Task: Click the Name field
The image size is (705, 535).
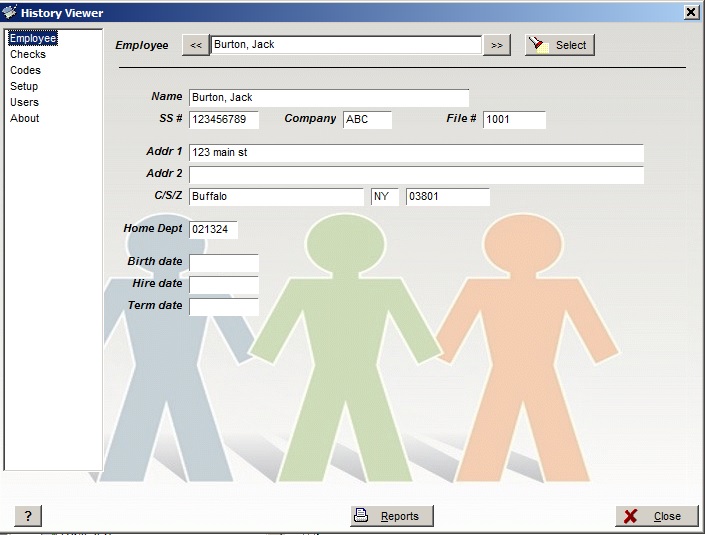Action: (x=329, y=98)
